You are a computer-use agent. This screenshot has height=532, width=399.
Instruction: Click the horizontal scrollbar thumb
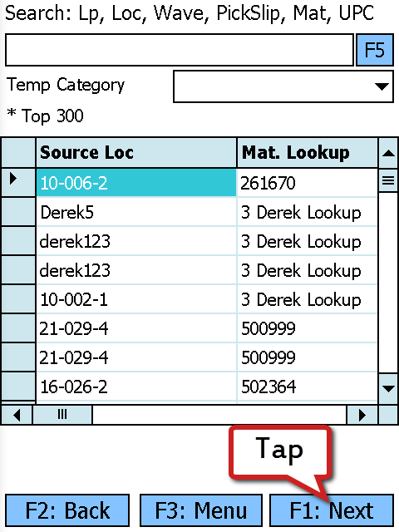62,415
